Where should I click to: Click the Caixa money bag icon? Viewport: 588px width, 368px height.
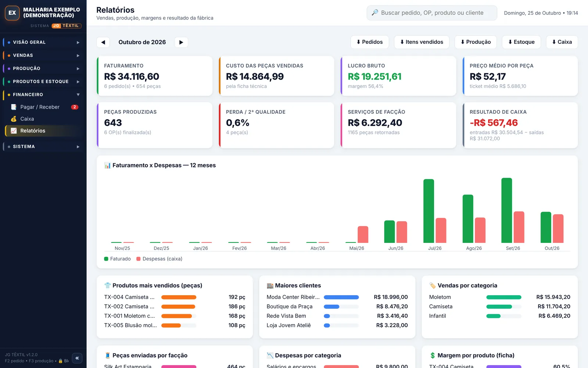pos(14,119)
